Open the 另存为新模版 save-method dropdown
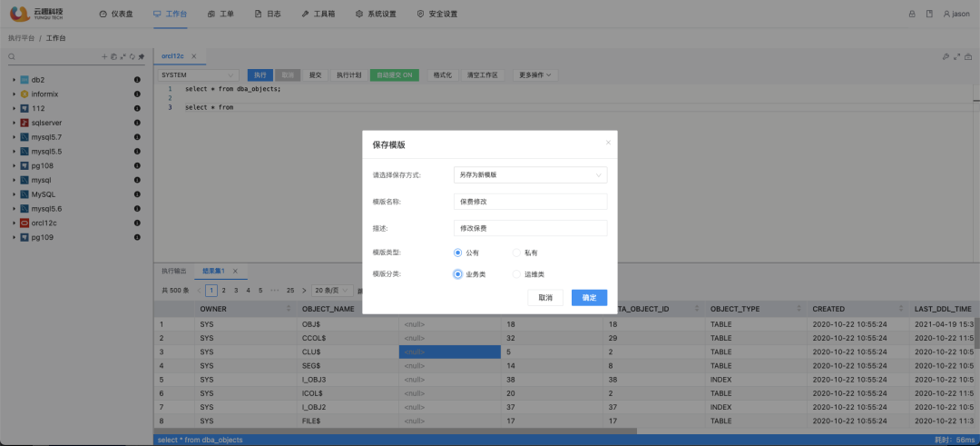Image resolution: width=980 pixels, height=446 pixels. click(x=531, y=175)
